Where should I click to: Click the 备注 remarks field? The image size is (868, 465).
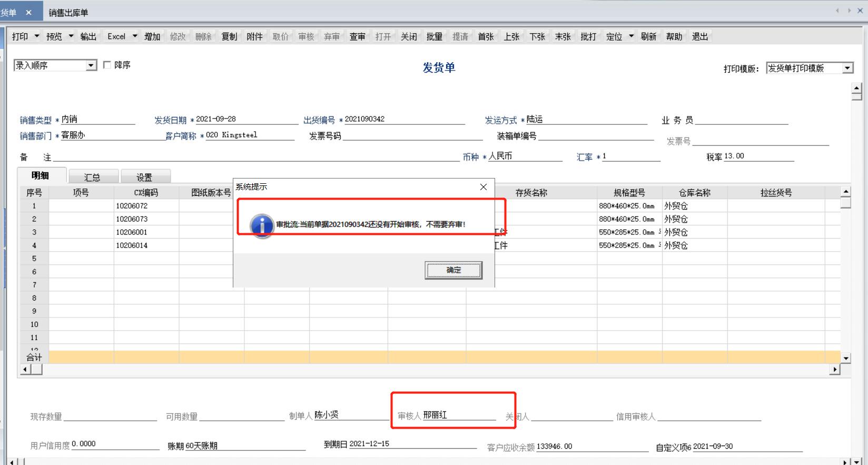point(257,156)
